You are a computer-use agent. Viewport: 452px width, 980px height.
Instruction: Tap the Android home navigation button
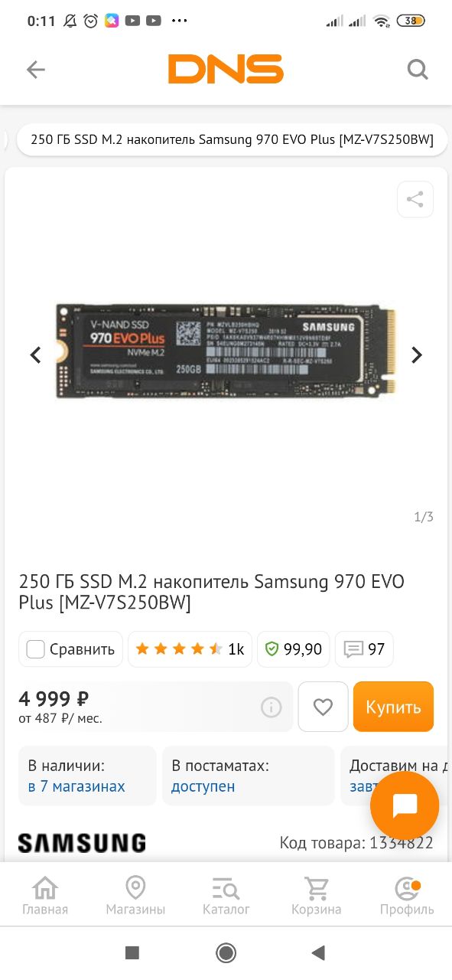(x=226, y=952)
